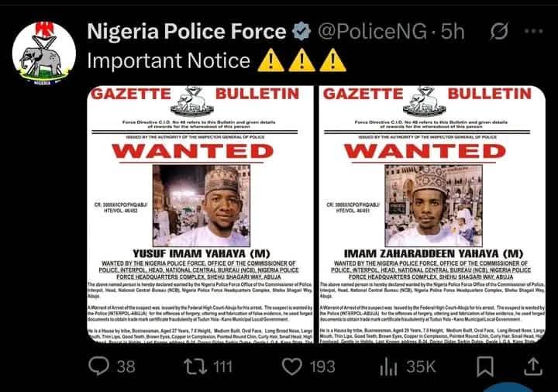Open the Grok slashed-circle icon

click(499, 31)
